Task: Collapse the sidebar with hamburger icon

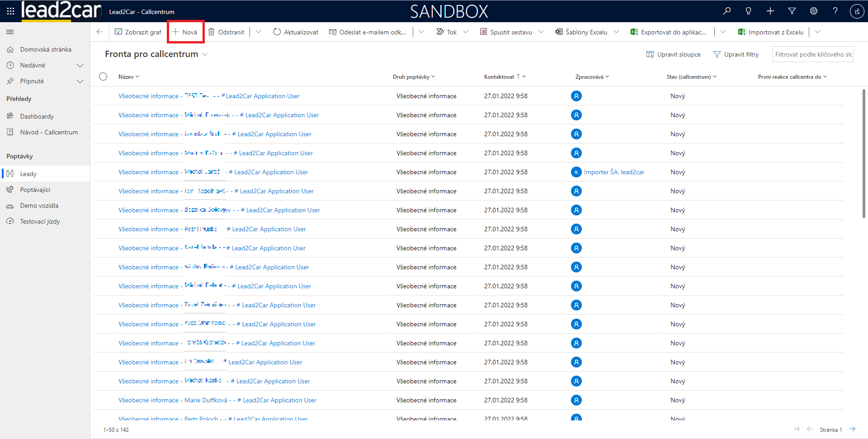Action: pyautogui.click(x=10, y=32)
